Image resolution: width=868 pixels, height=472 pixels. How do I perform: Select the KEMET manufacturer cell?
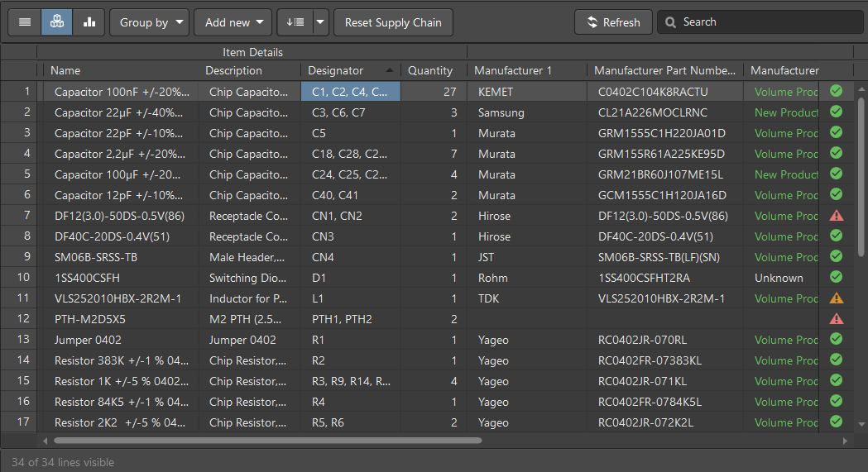tap(527, 92)
